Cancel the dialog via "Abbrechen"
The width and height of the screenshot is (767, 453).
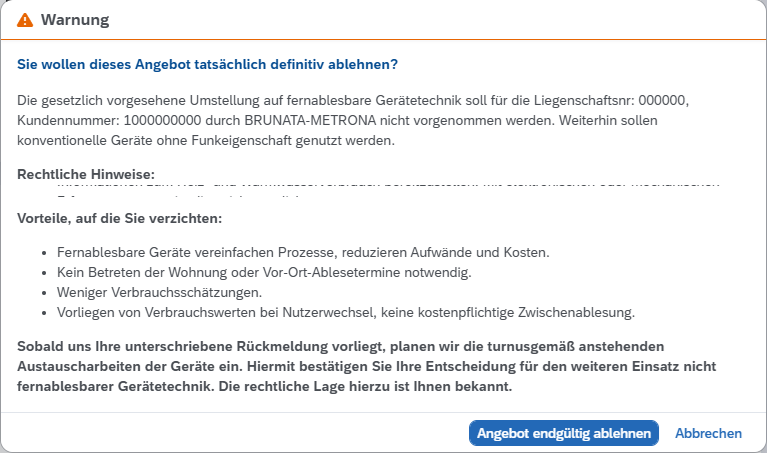point(708,433)
